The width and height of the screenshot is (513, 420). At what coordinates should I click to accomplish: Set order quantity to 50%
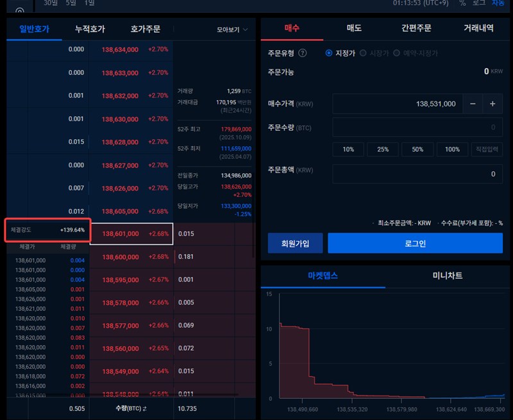point(417,149)
